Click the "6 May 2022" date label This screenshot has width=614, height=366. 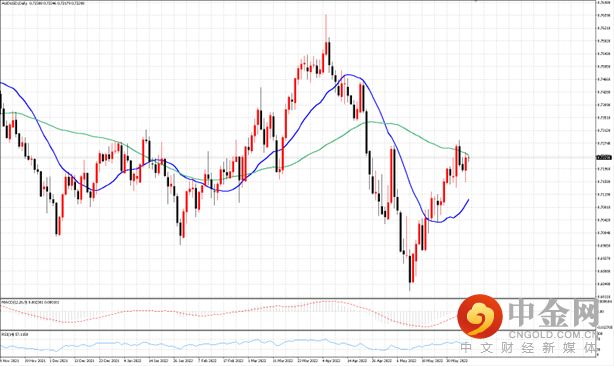(406, 361)
